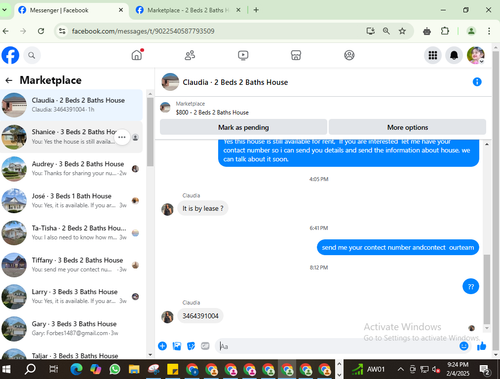
Task: Bookmark this page with star icon
Action: click(x=402, y=31)
